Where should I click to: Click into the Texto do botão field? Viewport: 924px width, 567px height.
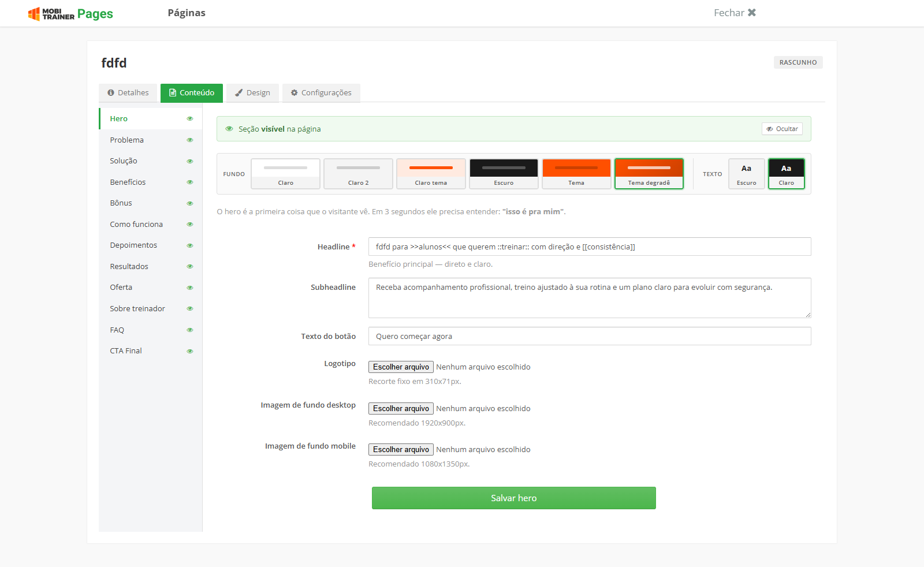click(590, 336)
